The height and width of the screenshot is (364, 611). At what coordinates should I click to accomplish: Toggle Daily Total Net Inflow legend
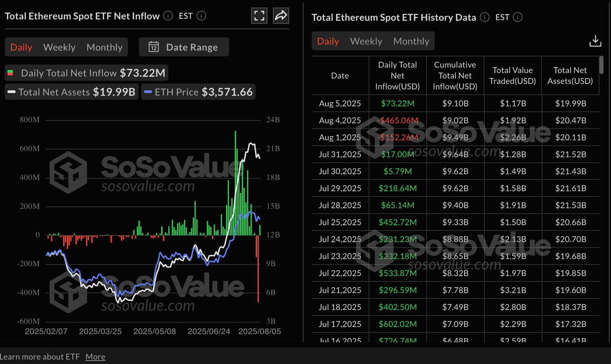[x=87, y=73]
